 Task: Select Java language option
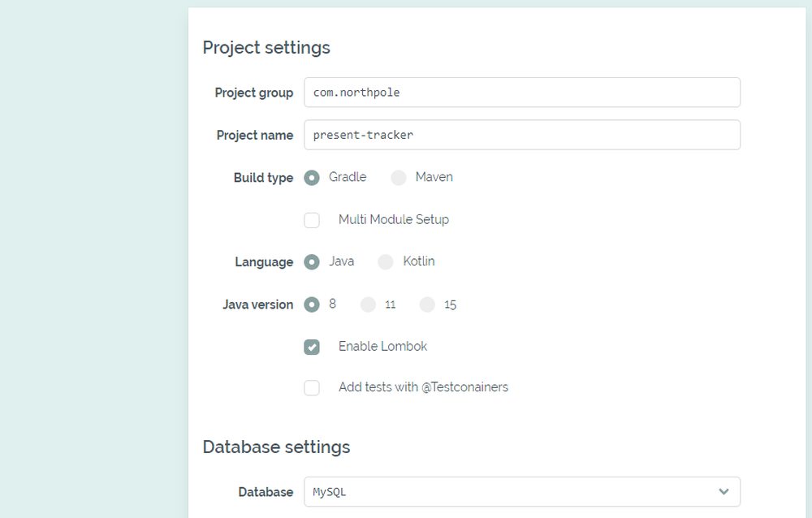(312, 262)
